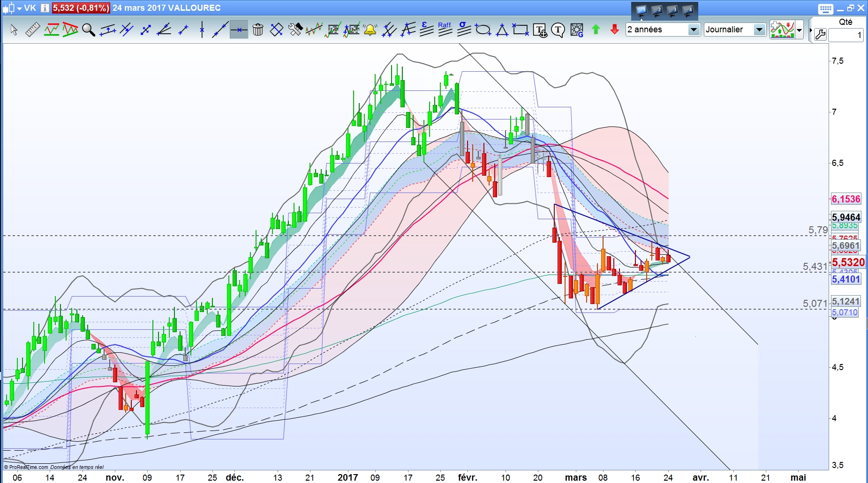Pick the angle fan line tool

[164, 30]
